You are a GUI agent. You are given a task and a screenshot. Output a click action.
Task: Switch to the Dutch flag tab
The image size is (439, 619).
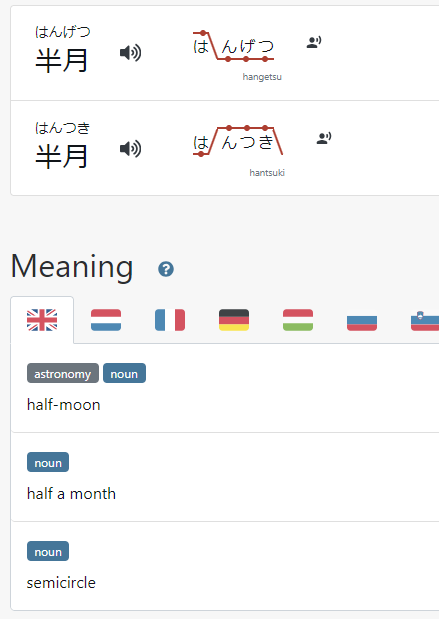tap(106, 320)
